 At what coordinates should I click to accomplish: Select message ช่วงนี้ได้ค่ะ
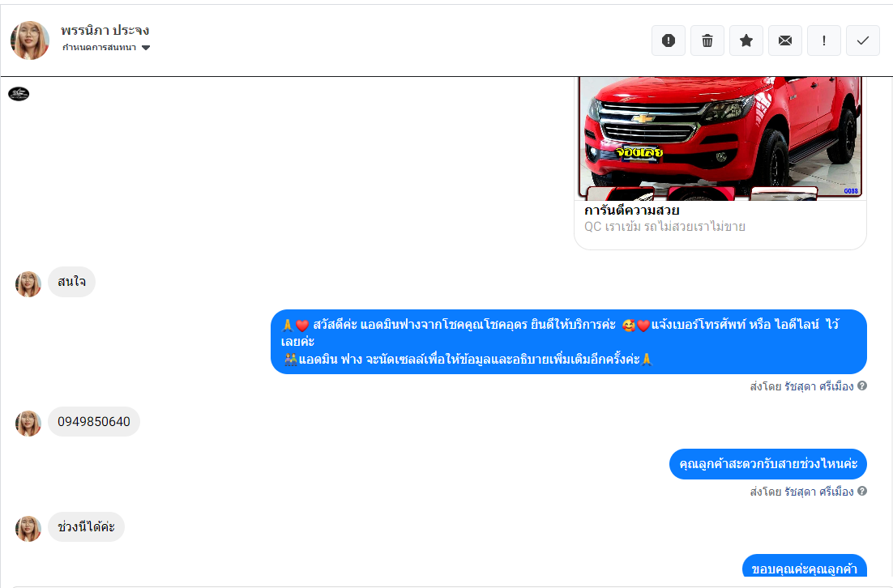[86, 527]
